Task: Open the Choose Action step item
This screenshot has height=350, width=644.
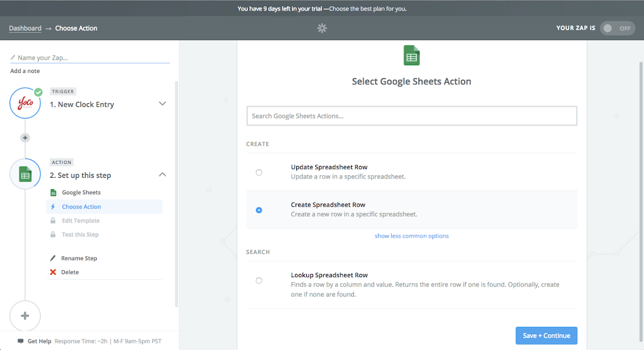Action: (x=81, y=207)
